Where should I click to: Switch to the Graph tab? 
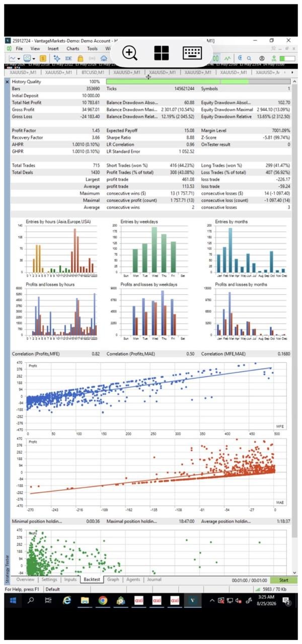(113, 580)
